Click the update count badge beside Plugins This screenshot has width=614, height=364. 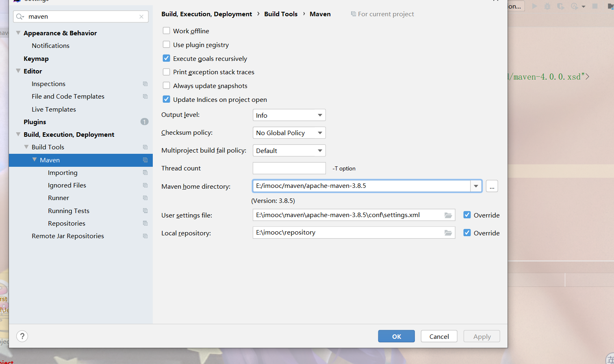[144, 122]
